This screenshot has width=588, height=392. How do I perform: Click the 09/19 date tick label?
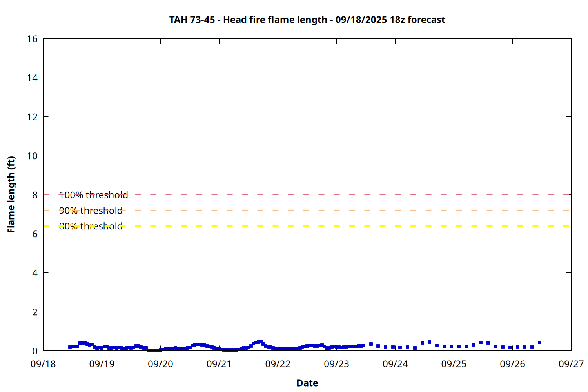point(102,364)
